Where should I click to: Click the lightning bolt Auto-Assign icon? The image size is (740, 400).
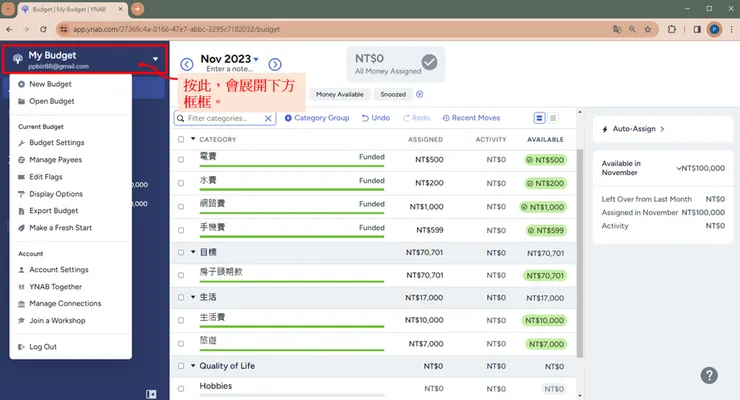pos(605,129)
